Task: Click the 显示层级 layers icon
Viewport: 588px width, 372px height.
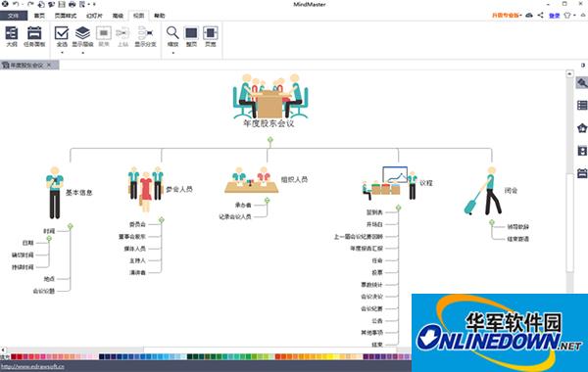Action: pyautogui.click(x=82, y=33)
